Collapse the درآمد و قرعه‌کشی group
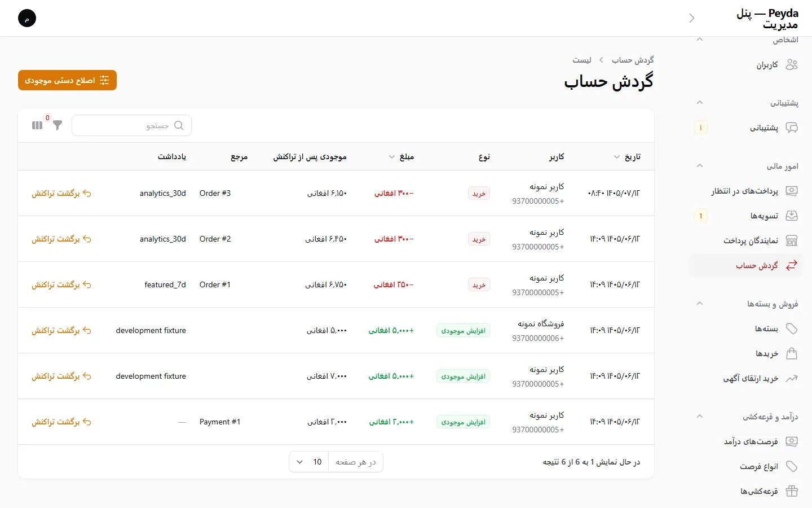The width and height of the screenshot is (812, 508). [700, 417]
